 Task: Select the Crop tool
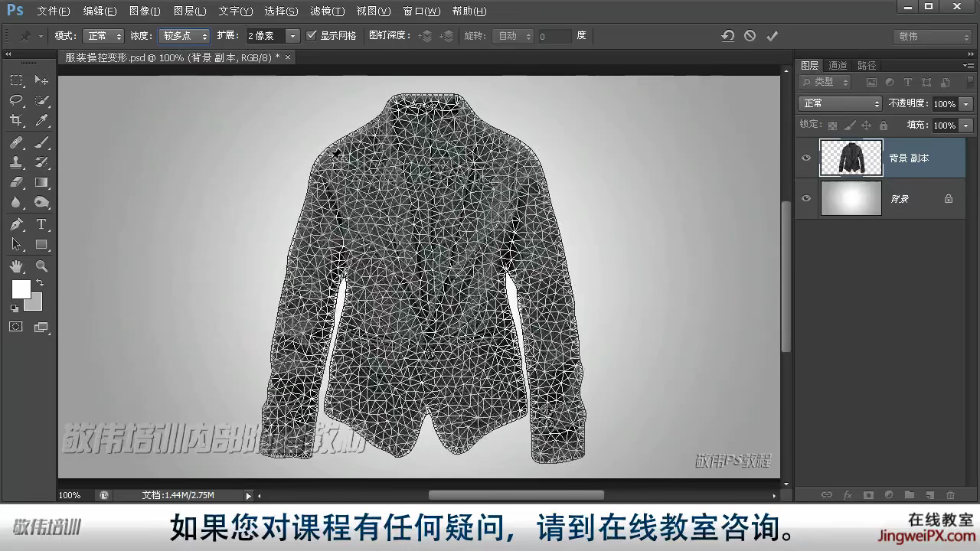pos(16,120)
